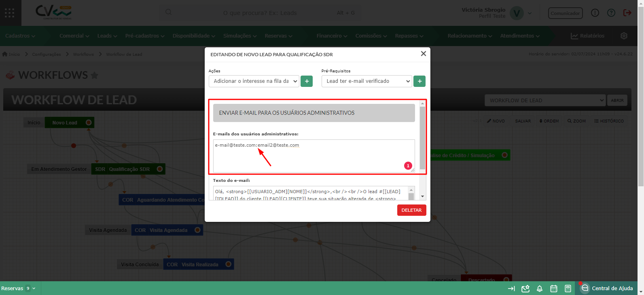The width and height of the screenshot is (644, 295).
Task: Click the HISTÓRICO toolbar button
Action: coord(609,121)
